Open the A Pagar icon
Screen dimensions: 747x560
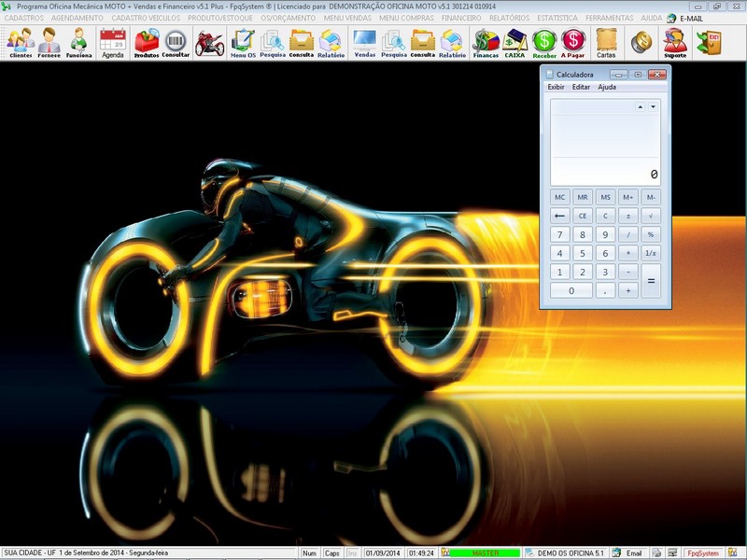point(572,42)
